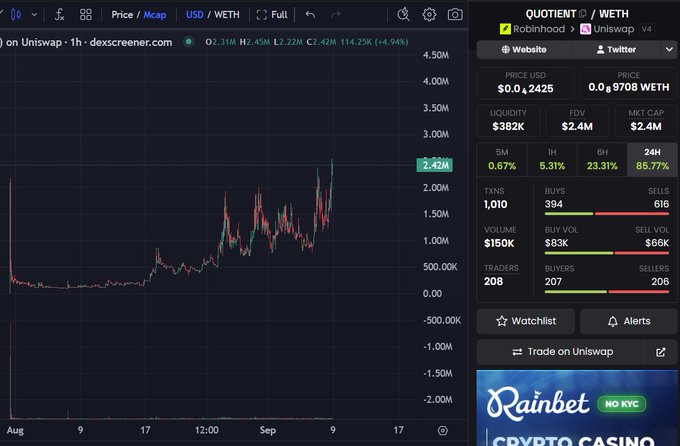Image resolution: width=680 pixels, height=446 pixels.
Task: Click the PRICE in WETH value box
Action: (628, 83)
